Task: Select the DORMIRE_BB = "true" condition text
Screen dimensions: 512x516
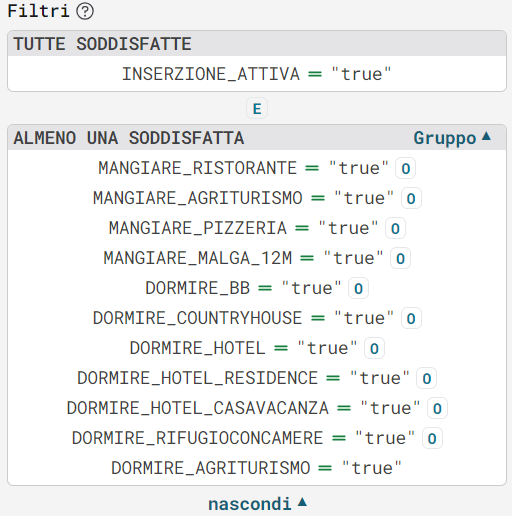Action: (x=243, y=288)
